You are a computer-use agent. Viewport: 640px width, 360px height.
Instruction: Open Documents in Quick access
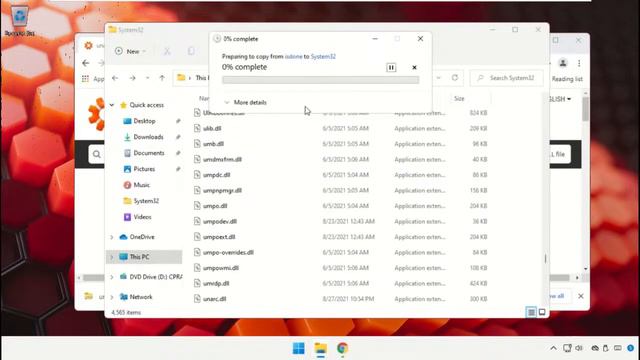pyautogui.click(x=144, y=153)
